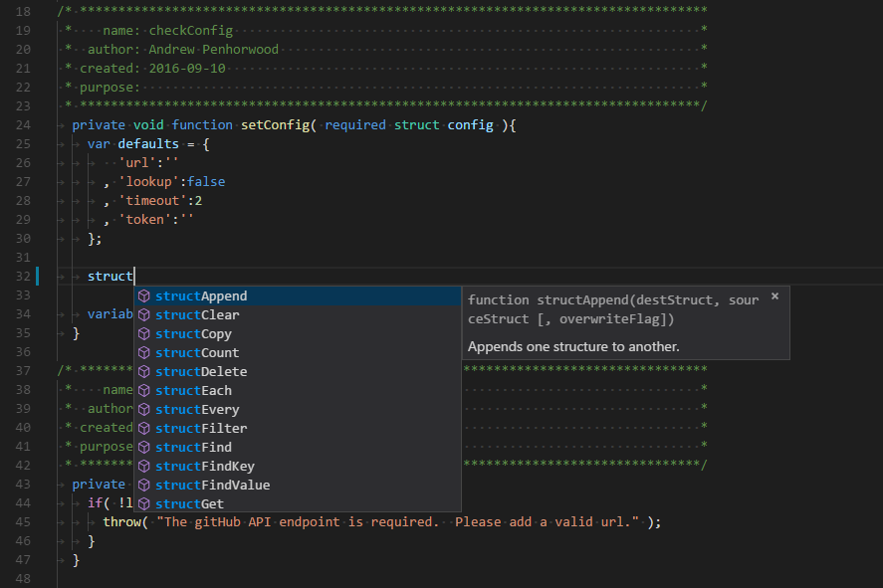Click the typed 'struct' text on line 32
This screenshot has width=883, height=588.
(110, 277)
